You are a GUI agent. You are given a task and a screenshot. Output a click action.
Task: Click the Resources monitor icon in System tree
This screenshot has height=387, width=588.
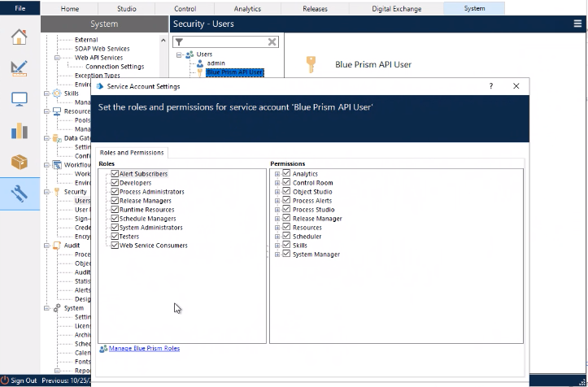(x=57, y=111)
